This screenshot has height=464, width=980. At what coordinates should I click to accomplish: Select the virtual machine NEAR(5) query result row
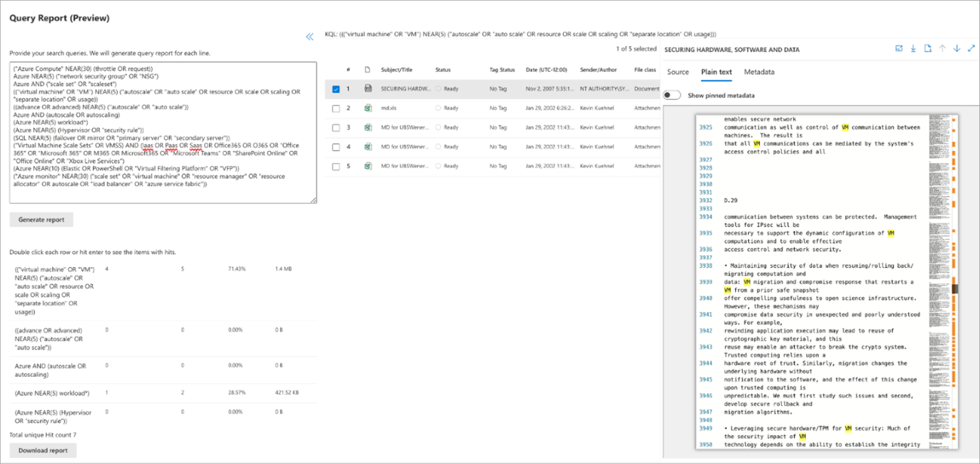[x=163, y=291]
